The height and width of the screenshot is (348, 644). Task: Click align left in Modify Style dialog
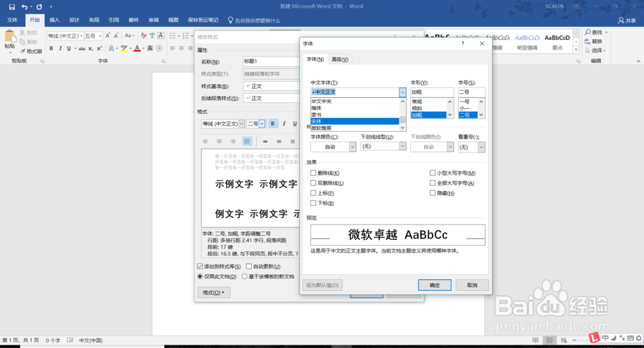[205, 142]
